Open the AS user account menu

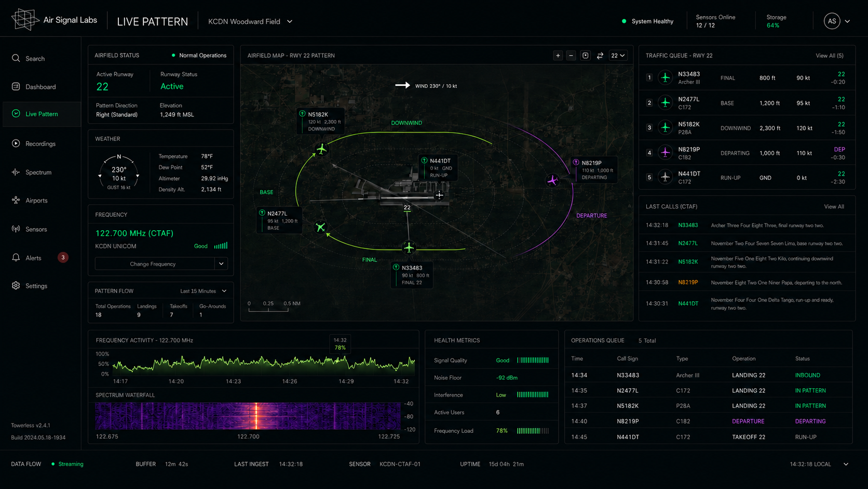[836, 21]
